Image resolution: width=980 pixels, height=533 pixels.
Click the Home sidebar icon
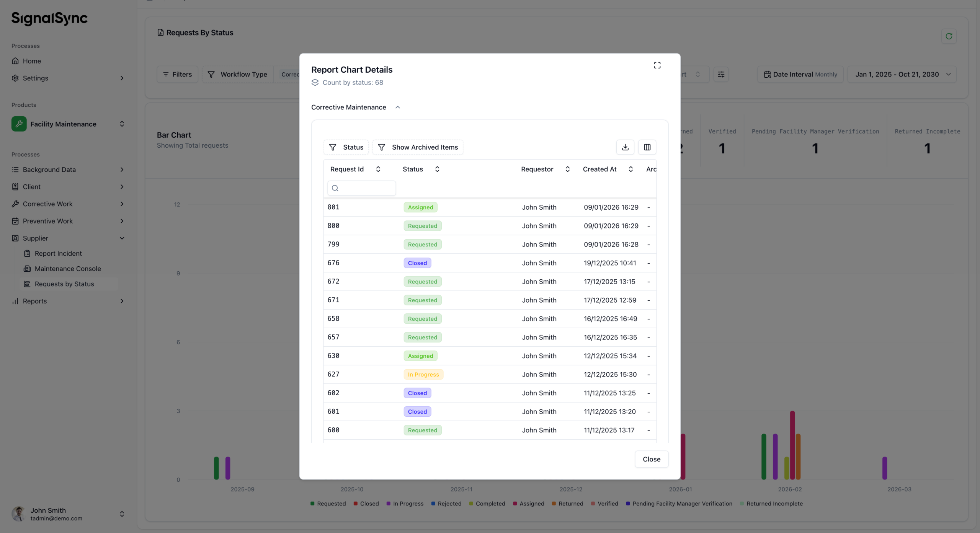[x=15, y=61]
